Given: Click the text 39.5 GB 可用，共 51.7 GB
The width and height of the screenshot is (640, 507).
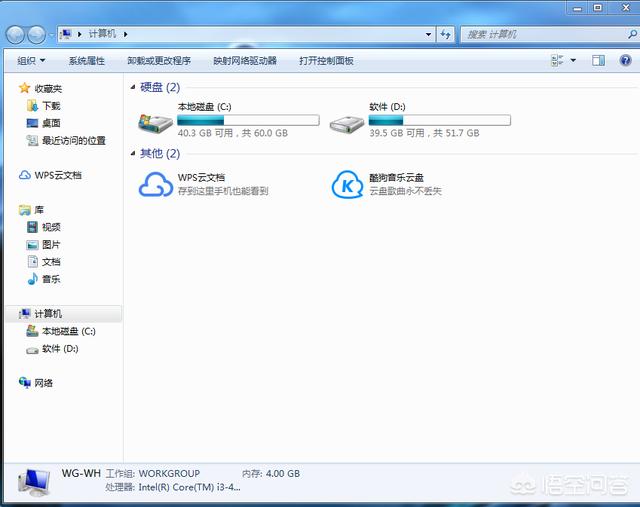Looking at the screenshot, I should coord(424,133).
